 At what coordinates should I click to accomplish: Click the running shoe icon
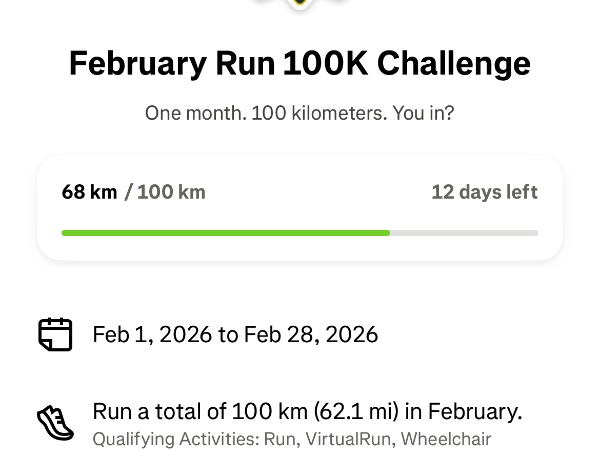tap(55, 422)
